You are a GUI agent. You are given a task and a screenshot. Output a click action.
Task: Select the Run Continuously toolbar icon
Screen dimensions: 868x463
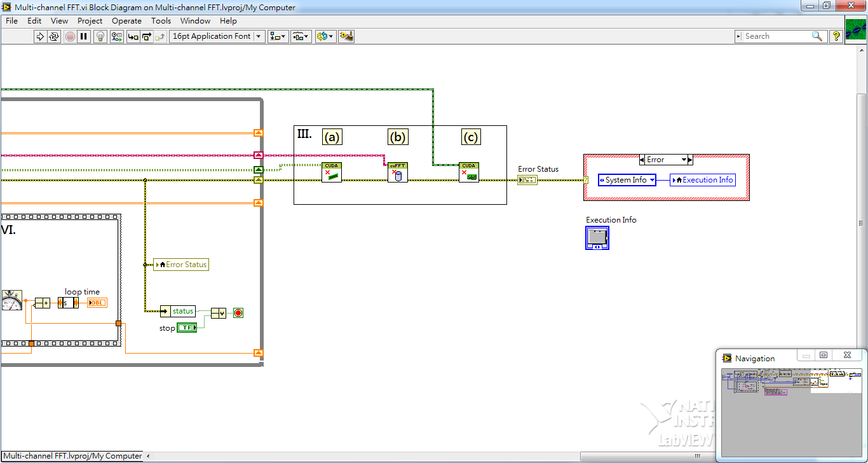(x=54, y=36)
